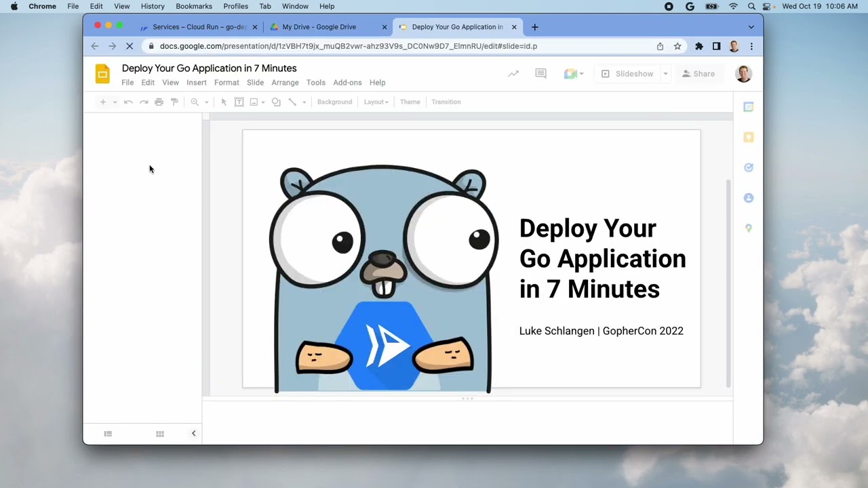Switch to filmstrip view
Viewport: 868px width, 488px height.
click(108, 434)
